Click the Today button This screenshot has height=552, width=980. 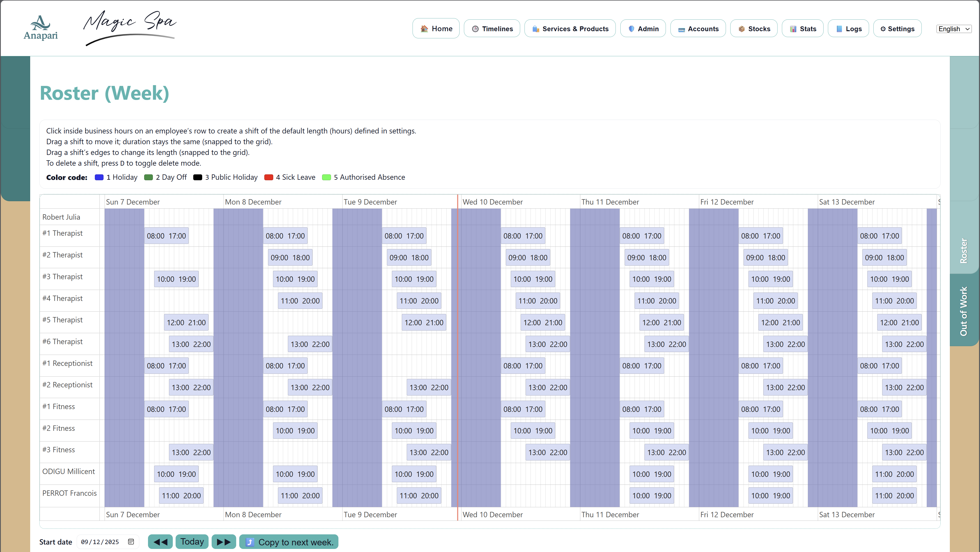click(192, 542)
